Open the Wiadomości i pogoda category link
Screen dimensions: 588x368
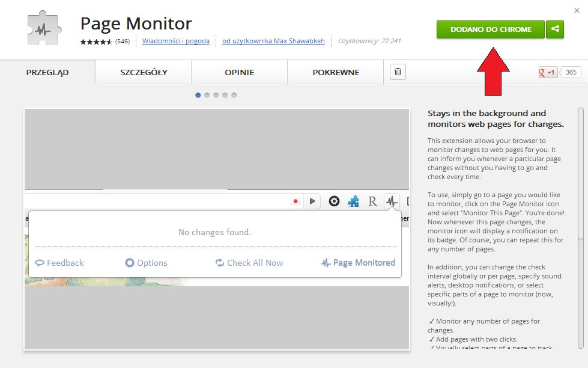coord(176,41)
